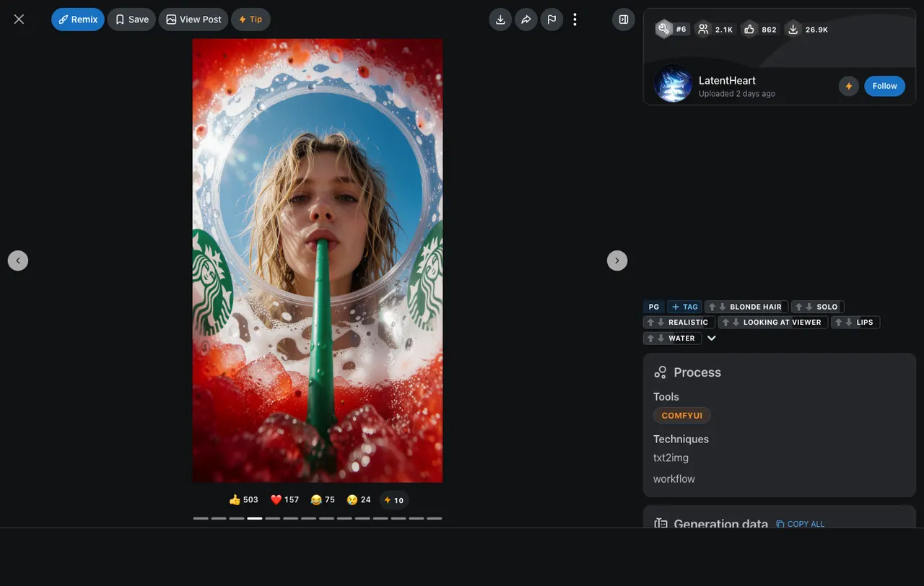Click the workflow technique text
This screenshot has height=586, width=924.
674,478
